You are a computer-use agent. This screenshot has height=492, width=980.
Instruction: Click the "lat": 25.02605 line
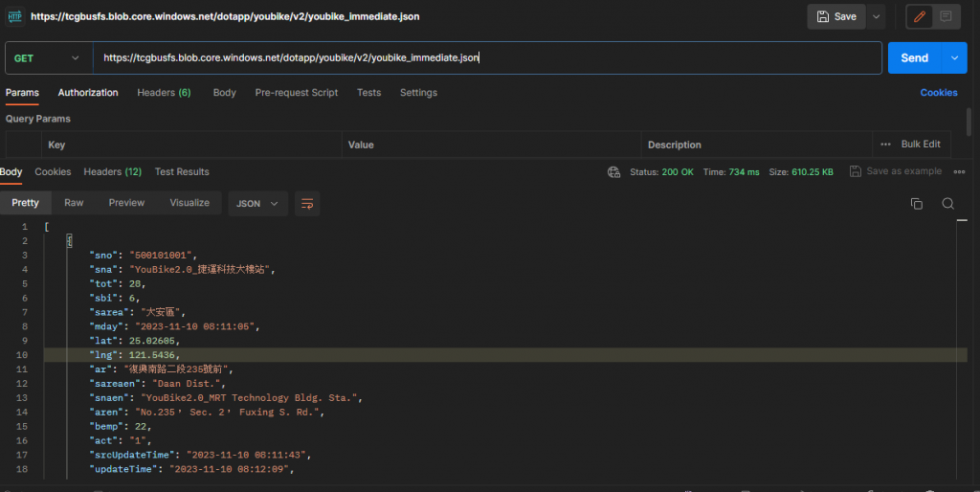[x=134, y=341]
